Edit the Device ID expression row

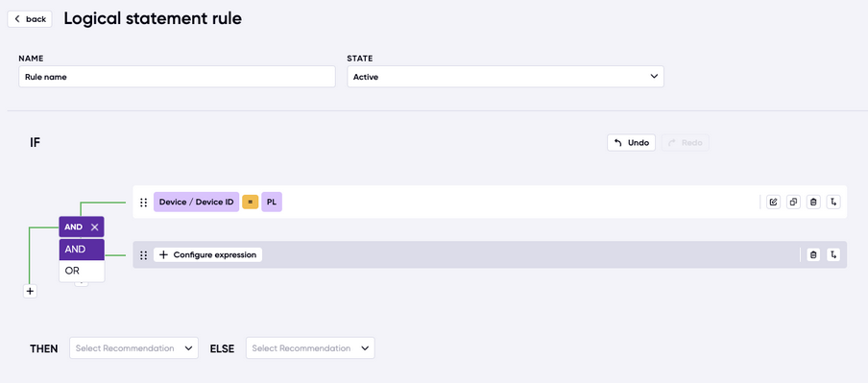(773, 202)
